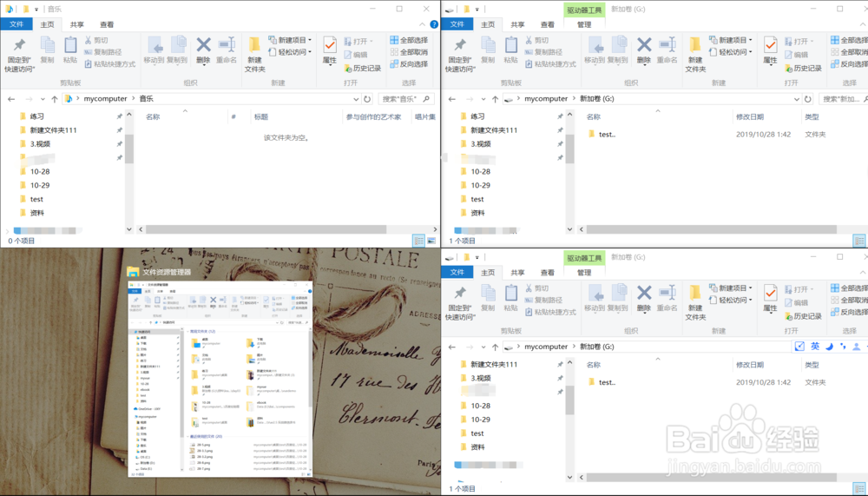
Task: Refresh the Music window address bar
Action: pyautogui.click(x=367, y=99)
